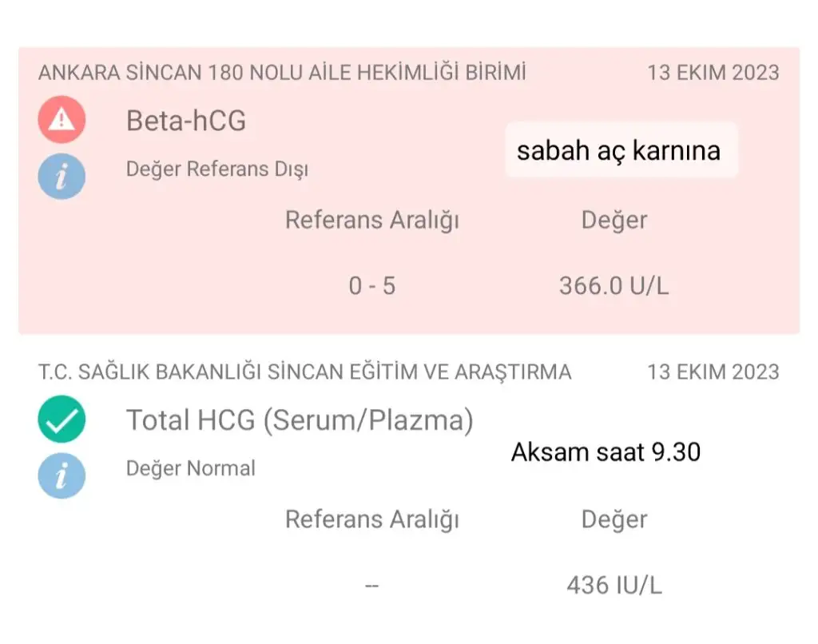The width and height of the screenshot is (818, 644).
Task: Click 'Referans Aralığı' heading in Total HCG card
Action: [372, 519]
